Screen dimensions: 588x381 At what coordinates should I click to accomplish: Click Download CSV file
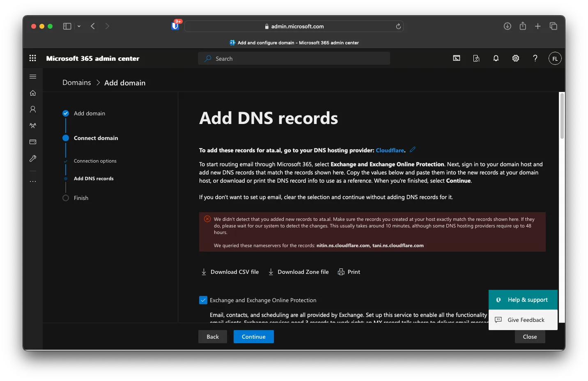(230, 272)
